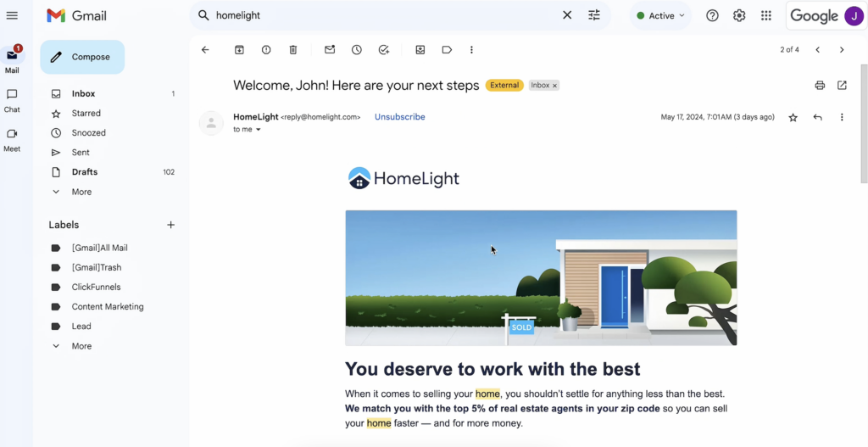Archive this email

(239, 50)
